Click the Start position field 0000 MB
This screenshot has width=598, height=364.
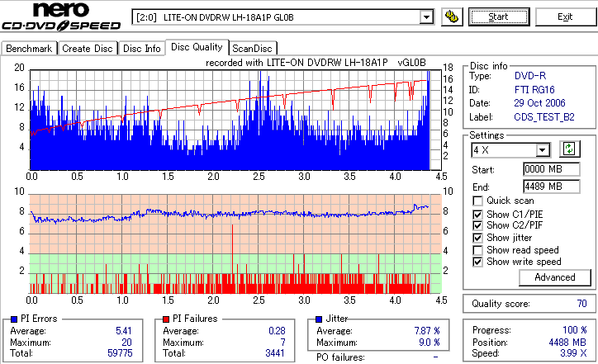click(552, 169)
